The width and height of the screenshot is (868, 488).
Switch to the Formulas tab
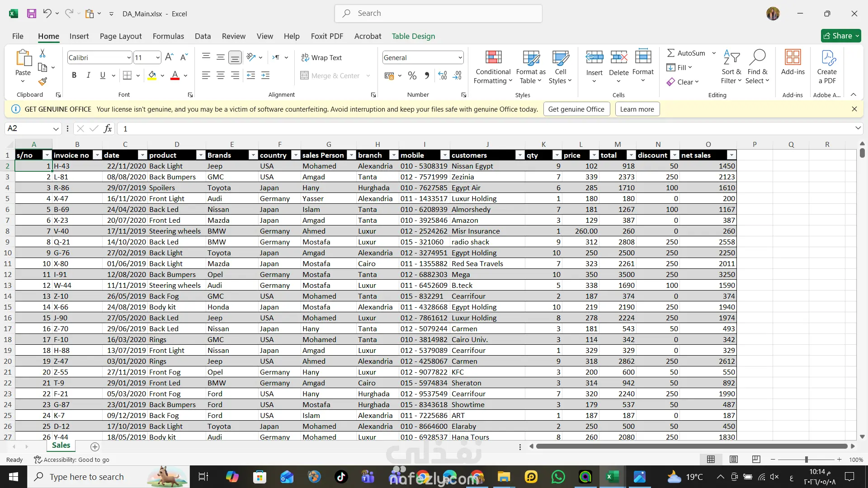click(168, 36)
